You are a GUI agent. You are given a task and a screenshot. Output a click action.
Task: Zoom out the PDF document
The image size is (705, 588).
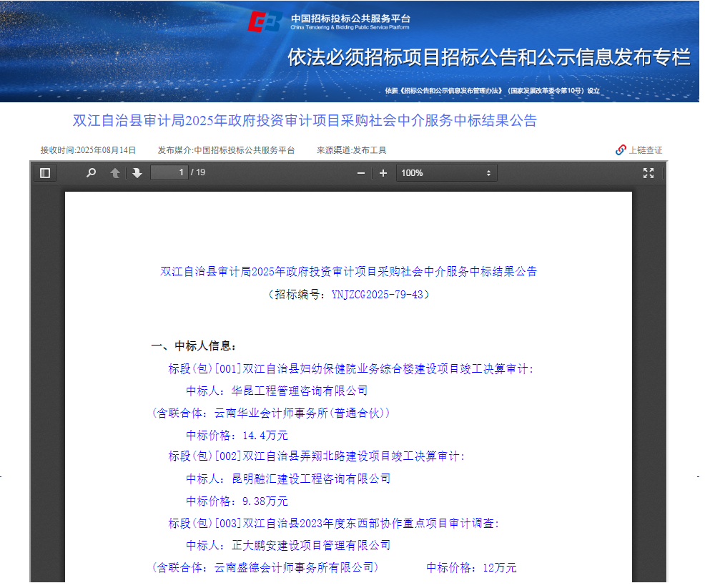(361, 173)
